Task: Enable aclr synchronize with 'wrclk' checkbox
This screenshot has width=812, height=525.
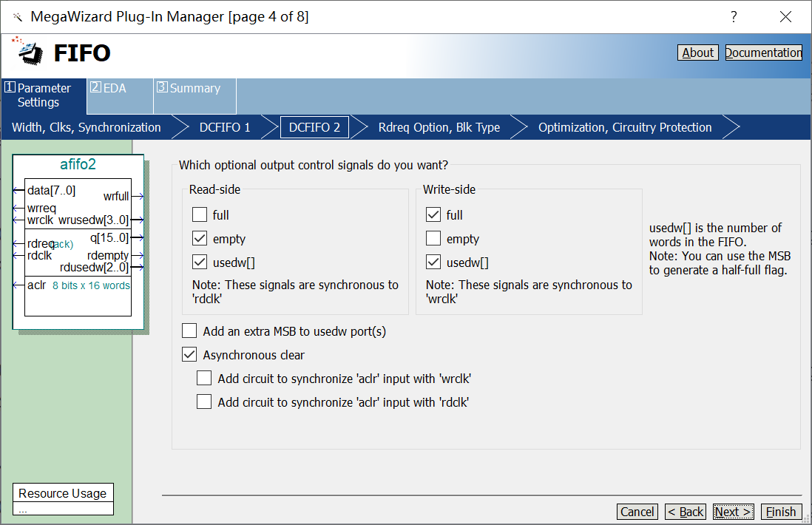Action: [204, 379]
